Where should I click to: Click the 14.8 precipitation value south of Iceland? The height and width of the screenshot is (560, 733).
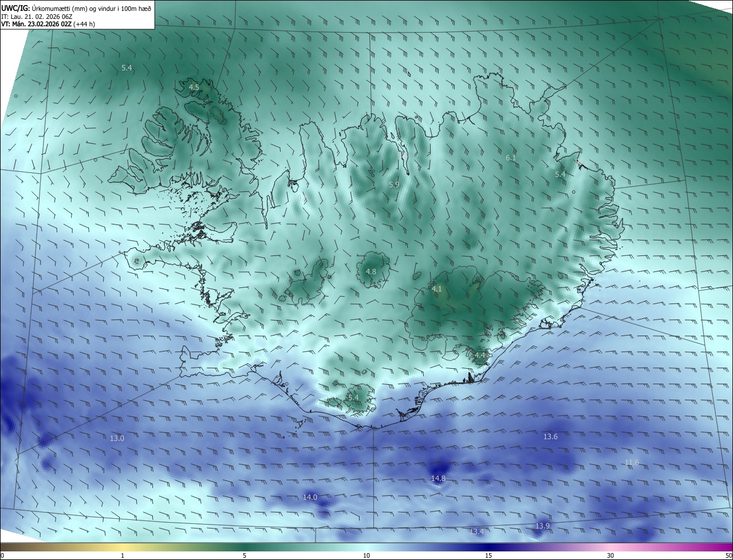click(x=438, y=478)
